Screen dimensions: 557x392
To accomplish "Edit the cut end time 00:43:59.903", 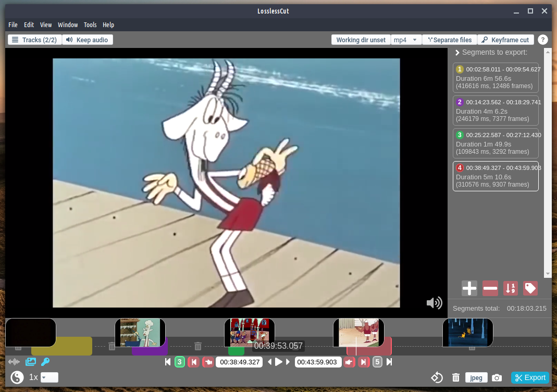I will pos(317,362).
